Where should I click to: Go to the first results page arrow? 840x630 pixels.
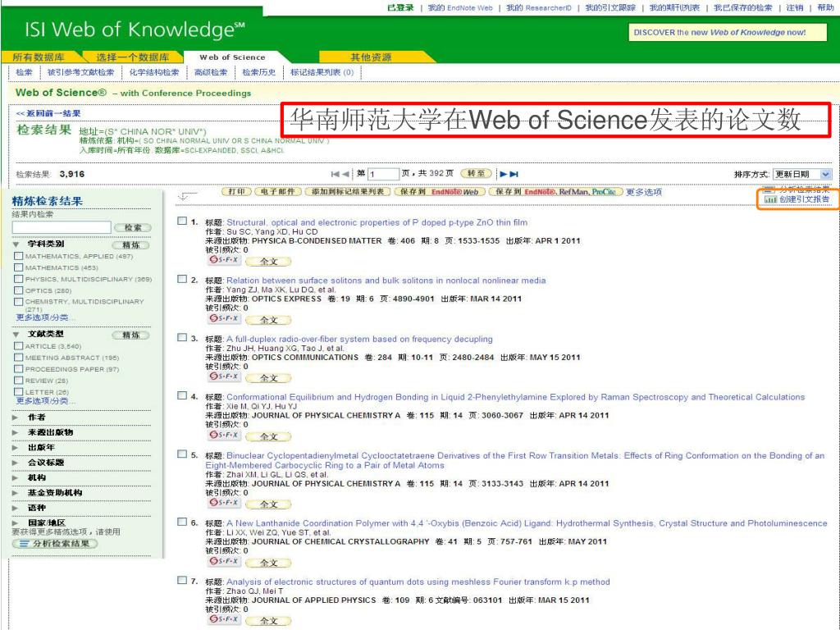point(335,174)
